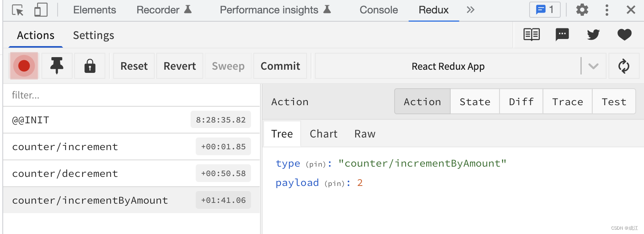Click the "counter/incrementByAmount" string value
This screenshot has height=234, width=644.
coord(422,163)
